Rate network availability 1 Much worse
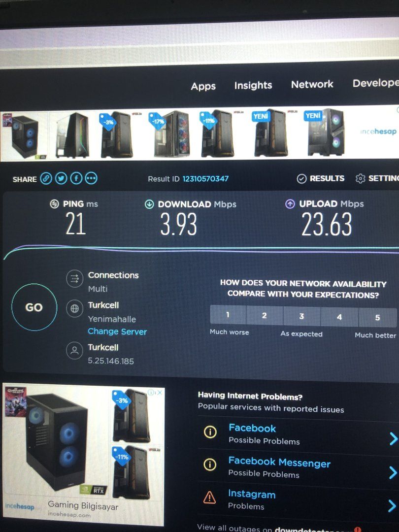The width and height of the screenshot is (399, 532). pos(228,315)
